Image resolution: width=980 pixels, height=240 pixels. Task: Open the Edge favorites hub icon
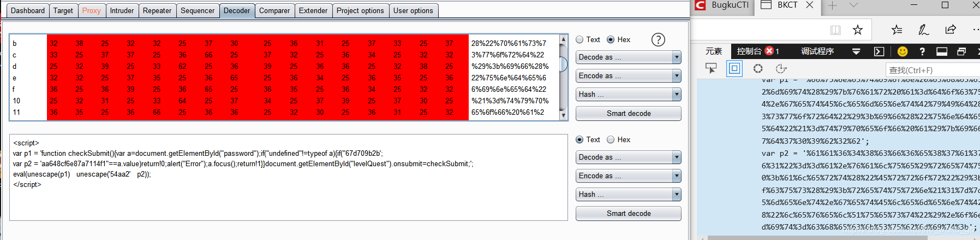pos(897,30)
